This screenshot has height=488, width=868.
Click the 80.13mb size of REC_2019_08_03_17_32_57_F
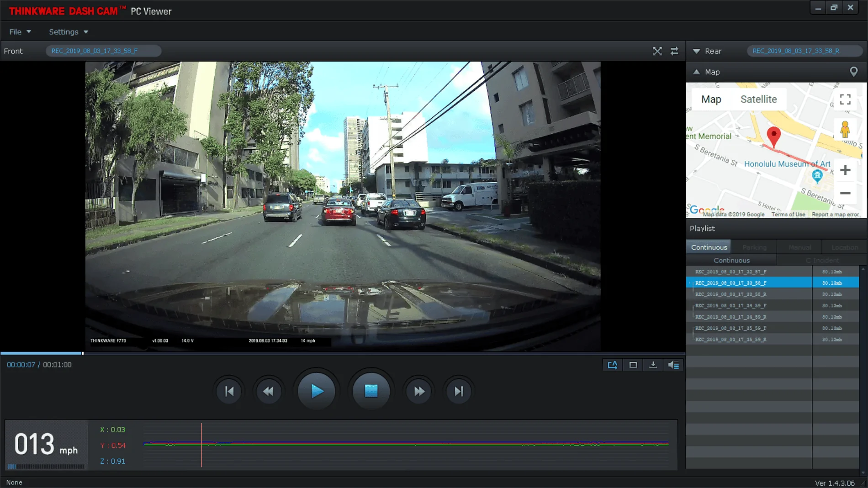(832, 272)
